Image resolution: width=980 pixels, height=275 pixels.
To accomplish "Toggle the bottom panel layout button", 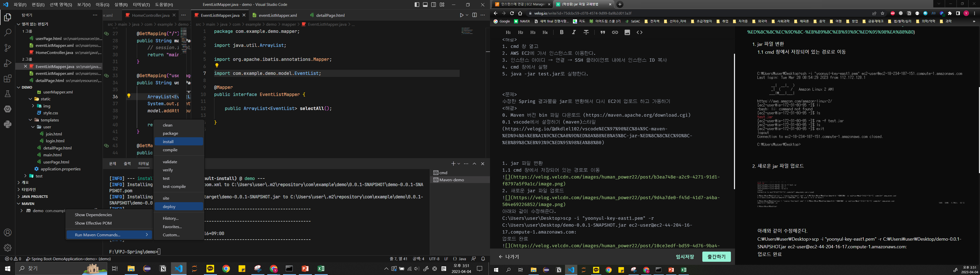I will (425, 5).
